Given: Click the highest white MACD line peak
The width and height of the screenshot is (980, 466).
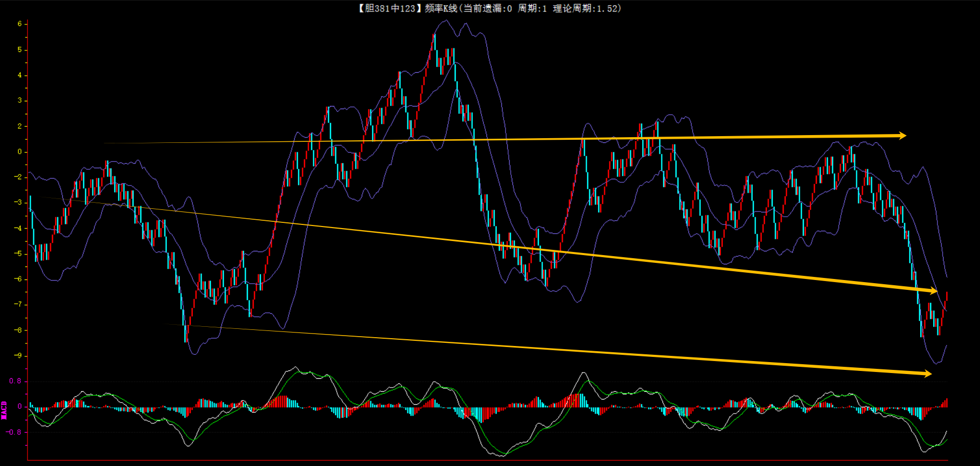Looking at the screenshot, I should point(295,367).
